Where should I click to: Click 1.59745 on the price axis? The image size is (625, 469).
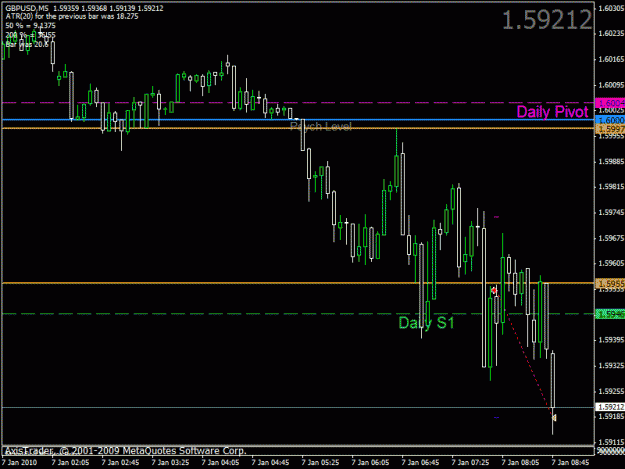(611, 212)
